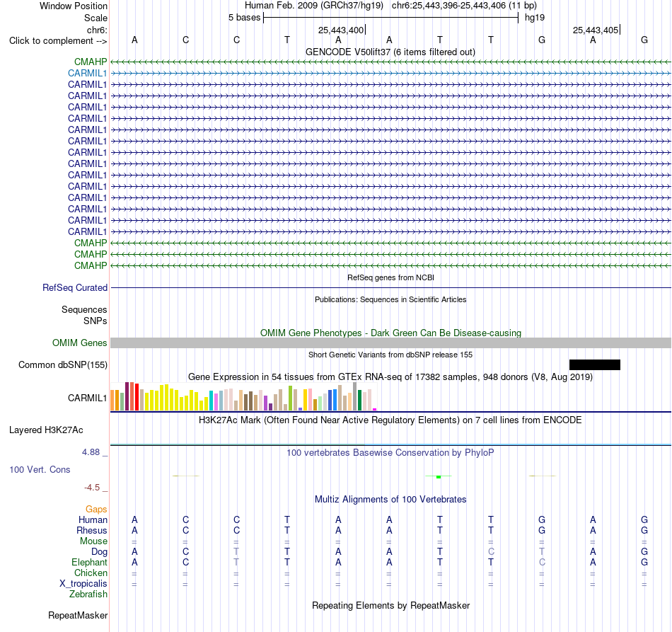Image resolution: width=672 pixels, height=632 pixels.
Task: Click the Window Position label
Action: click(x=74, y=6)
